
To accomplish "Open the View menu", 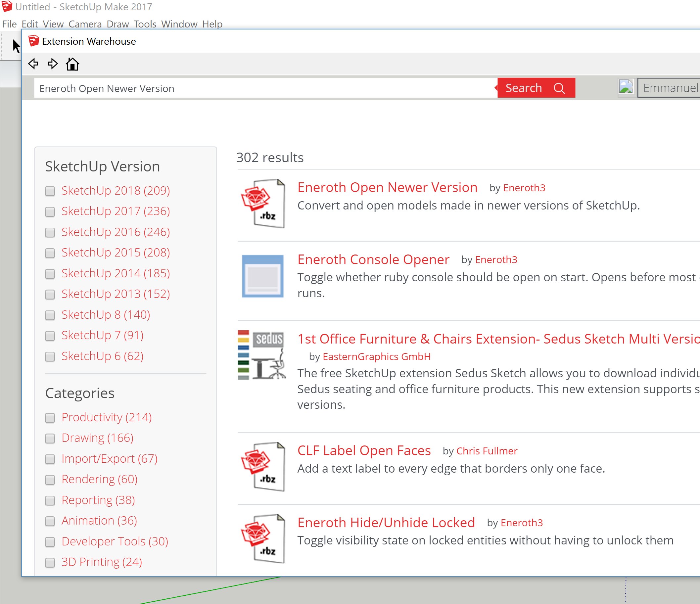I will coord(53,24).
